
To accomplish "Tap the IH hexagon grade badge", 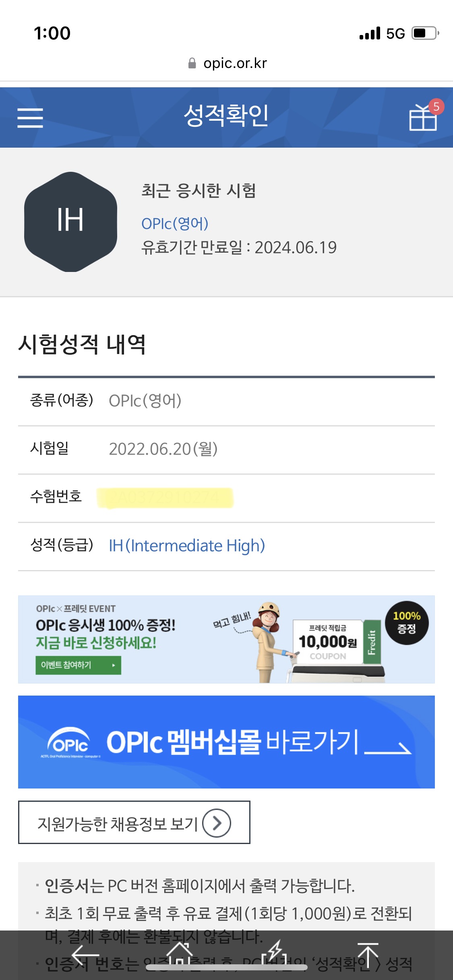I will click(x=70, y=221).
